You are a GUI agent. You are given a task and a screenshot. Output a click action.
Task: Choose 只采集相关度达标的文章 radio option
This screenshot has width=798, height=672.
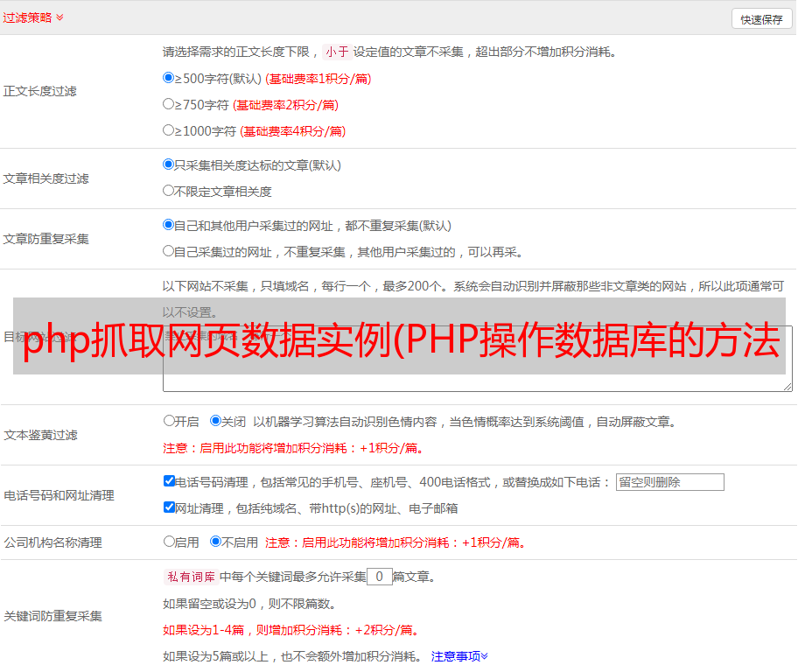169,164
